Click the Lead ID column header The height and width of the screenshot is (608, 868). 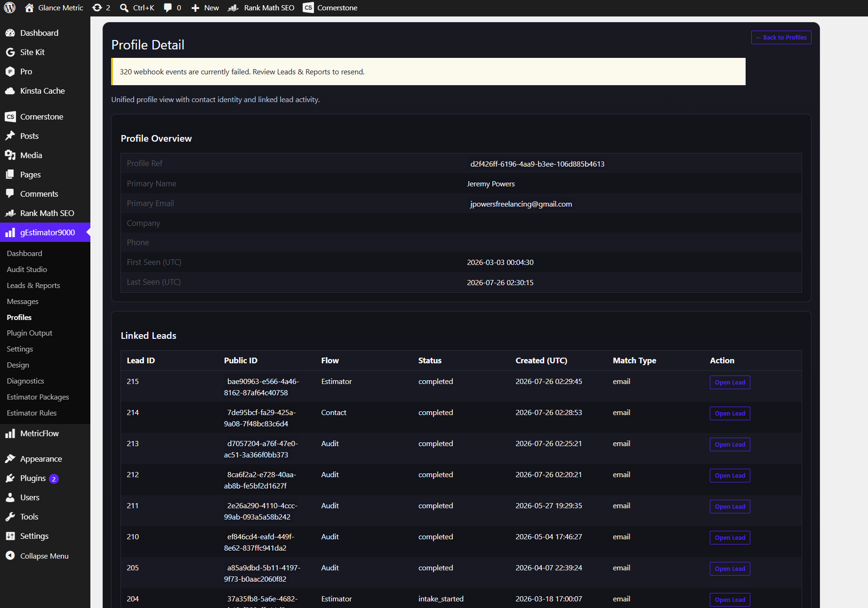tap(141, 360)
